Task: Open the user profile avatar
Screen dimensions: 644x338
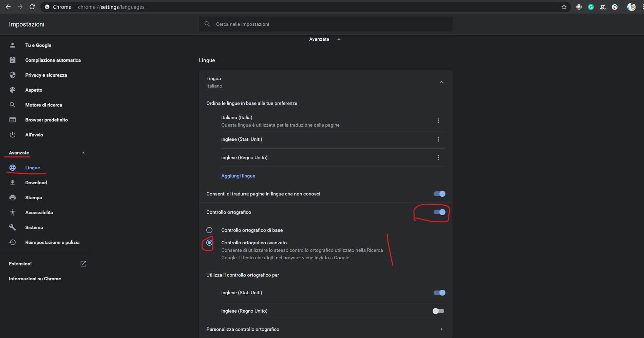Action: [x=631, y=7]
